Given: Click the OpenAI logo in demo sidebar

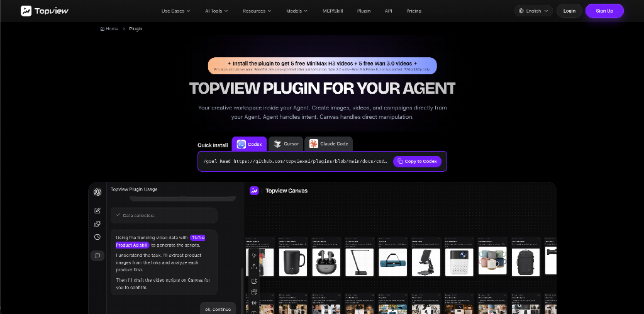Looking at the screenshot, I should [x=97, y=192].
